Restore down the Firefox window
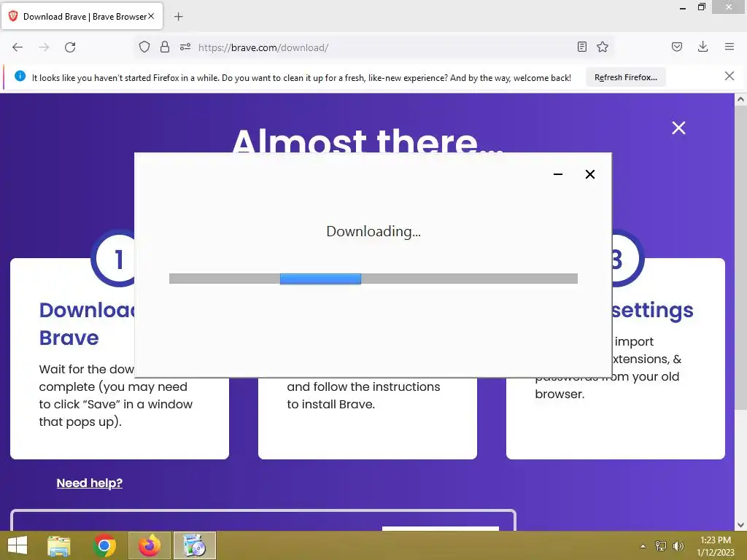 tap(702, 7)
